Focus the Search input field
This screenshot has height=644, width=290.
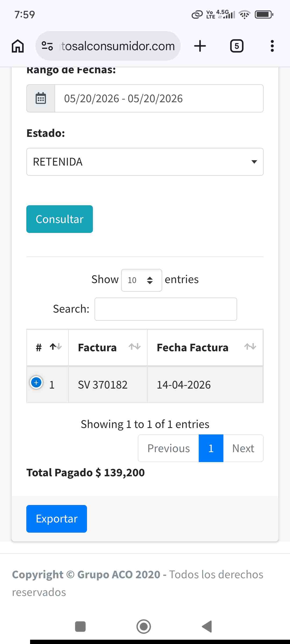click(x=166, y=309)
